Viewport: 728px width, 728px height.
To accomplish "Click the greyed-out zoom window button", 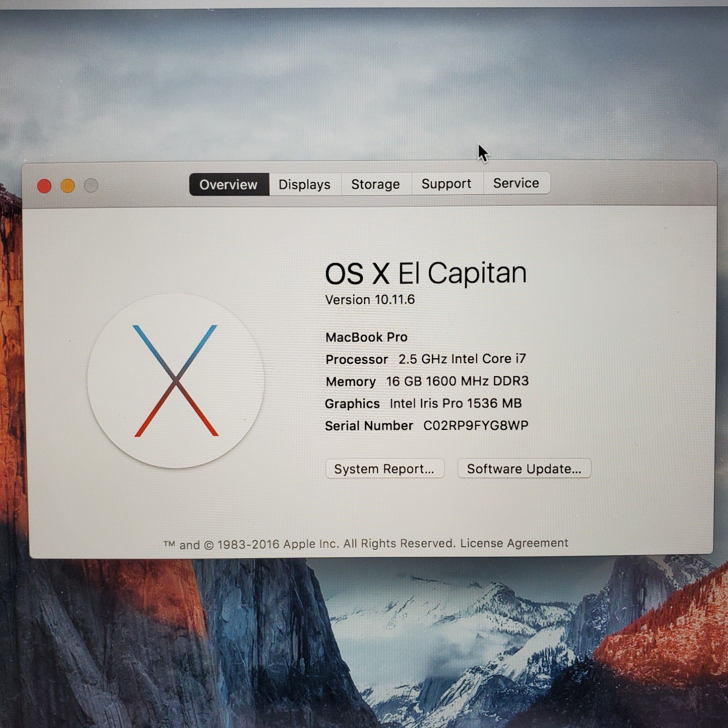I will tap(91, 185).
